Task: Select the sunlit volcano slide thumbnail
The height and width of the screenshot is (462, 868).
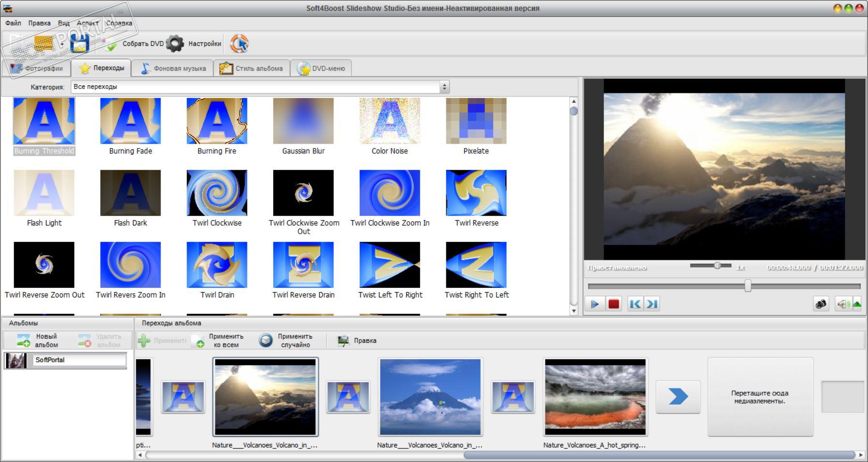Action: point(265,397)
